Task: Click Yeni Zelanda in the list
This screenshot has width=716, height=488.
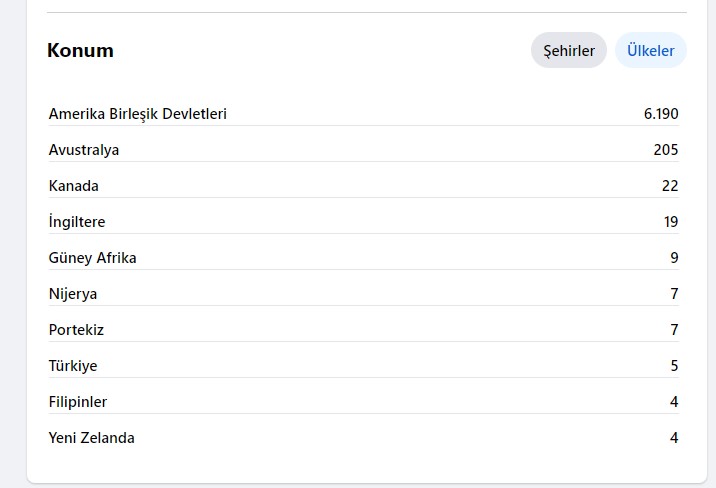Action: tap(91, 438)
